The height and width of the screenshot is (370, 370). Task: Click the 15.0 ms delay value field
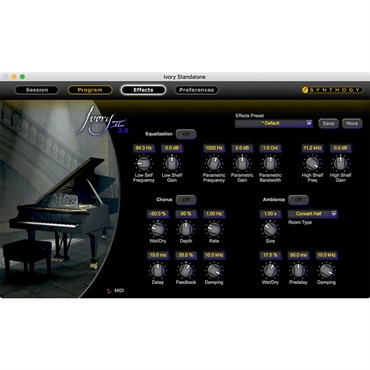pyautogui.click(x=158, y=255)
